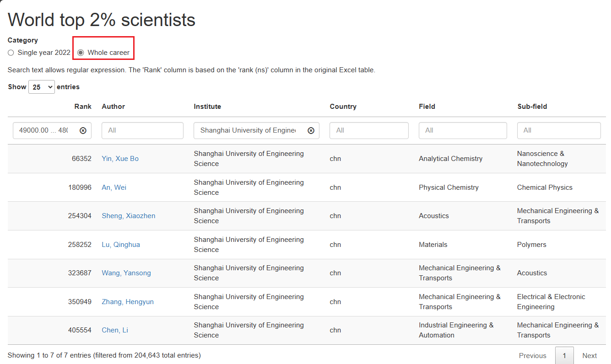The width and height of the screenshot is (611, 364).
Task: Select rank value 66352
Action: point(81,159)
